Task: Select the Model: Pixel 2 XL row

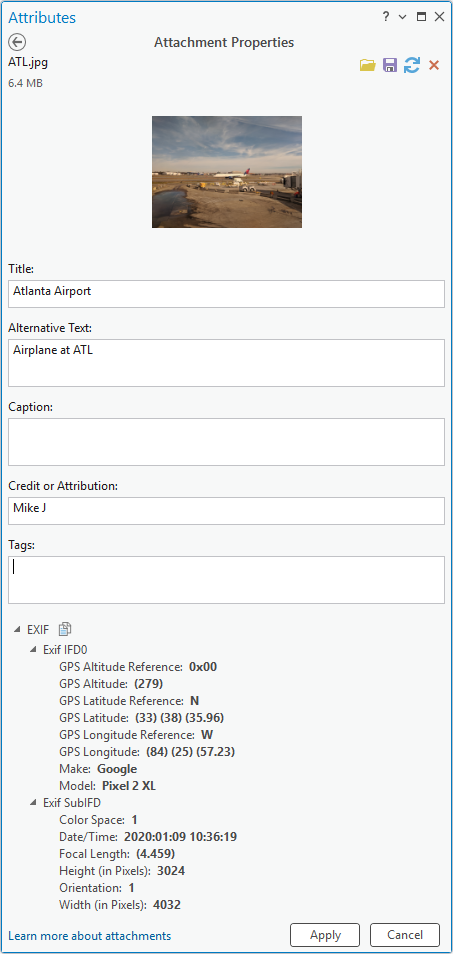Action: (108, 786)
